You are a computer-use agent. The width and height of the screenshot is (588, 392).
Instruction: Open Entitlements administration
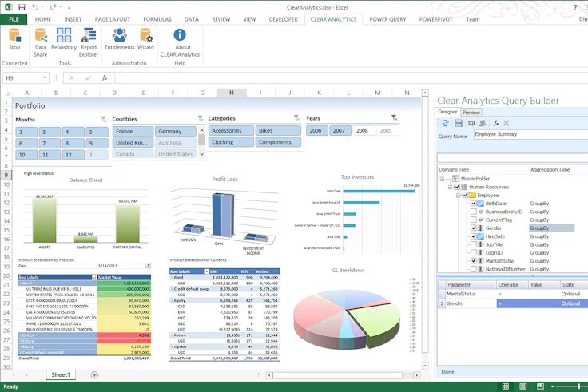119,39
